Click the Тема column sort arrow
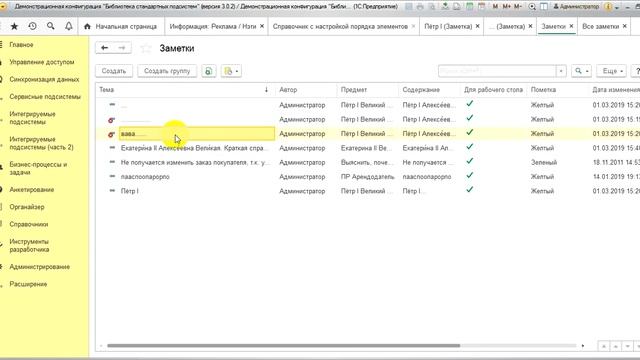 pos(267,90)
